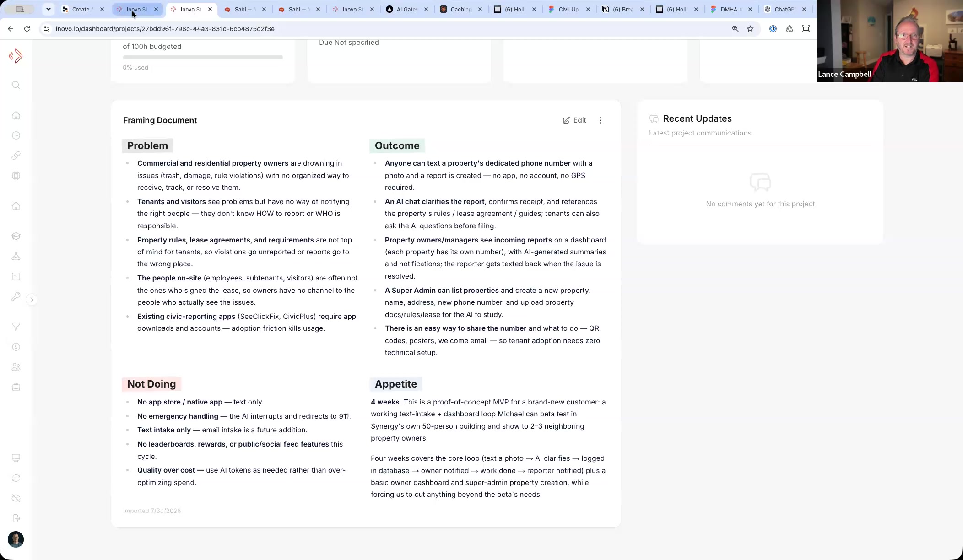Open the dollar coin billing icon

point(16,347)
